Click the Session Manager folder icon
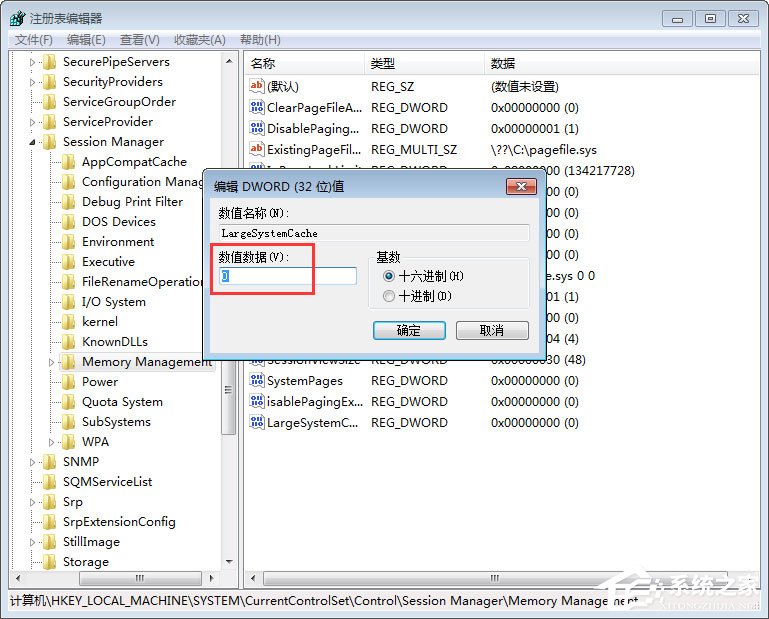This screenshot has height=619, width=769. click(x=50, y=142)
